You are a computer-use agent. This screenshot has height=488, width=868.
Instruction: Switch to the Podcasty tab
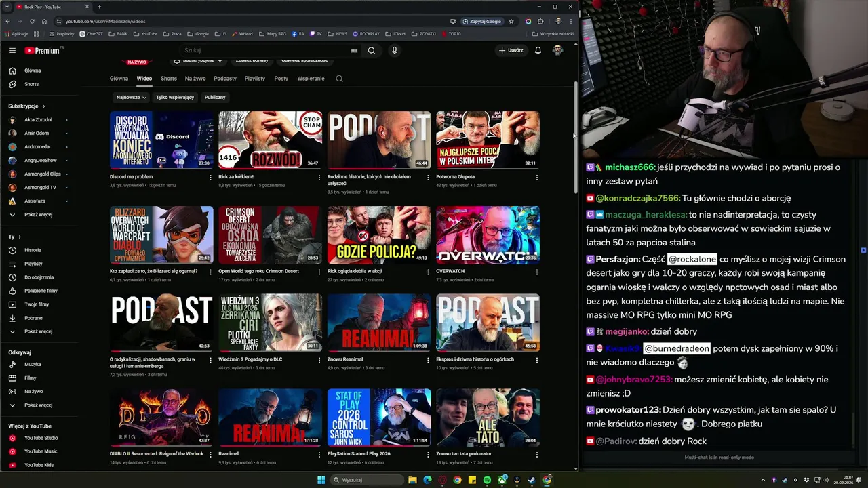(225, 79)
